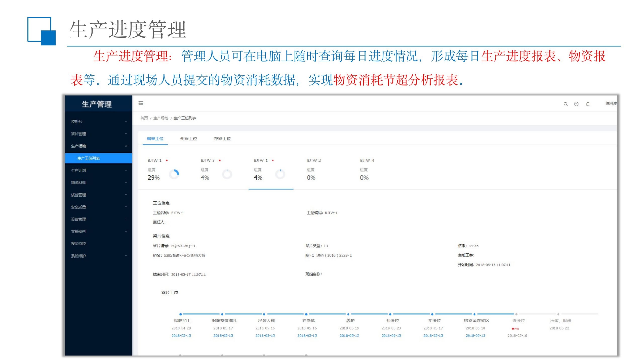The height and width of the screenshot is (362, 644).
Task: Switch to the 存梁工位 tab
Action: pos(222,139)
